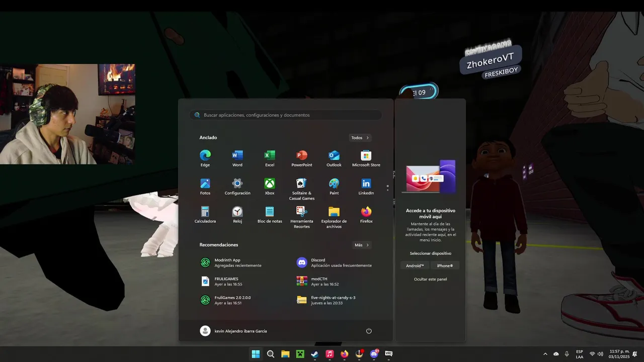Open the Calculadora app
This screenshot has width=644, height=362.
205,215
